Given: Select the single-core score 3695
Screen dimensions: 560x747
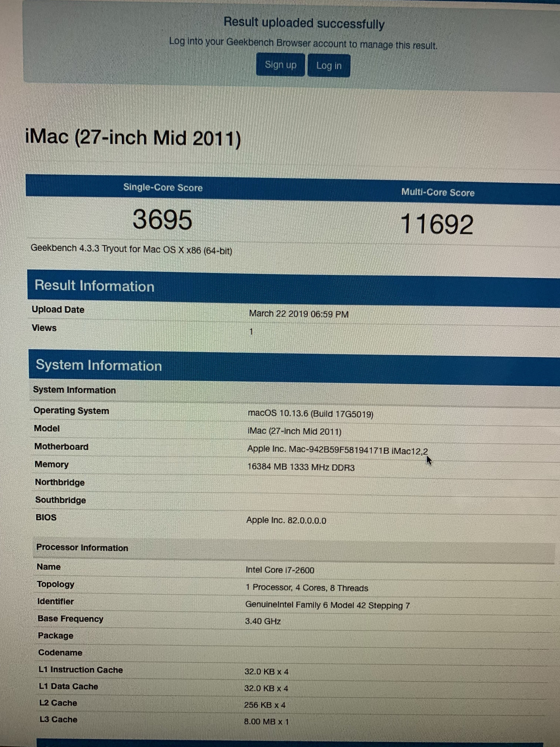Looking at the screenshot, I should tap(162, 220).
